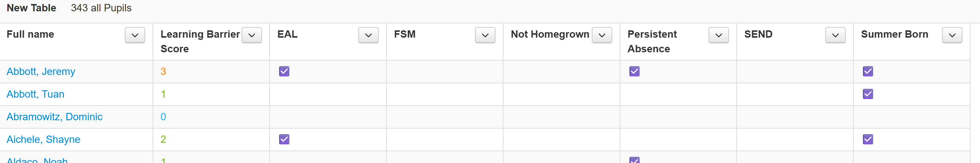Open Aichele, Shayne pupil profile

tap(43, 139)
